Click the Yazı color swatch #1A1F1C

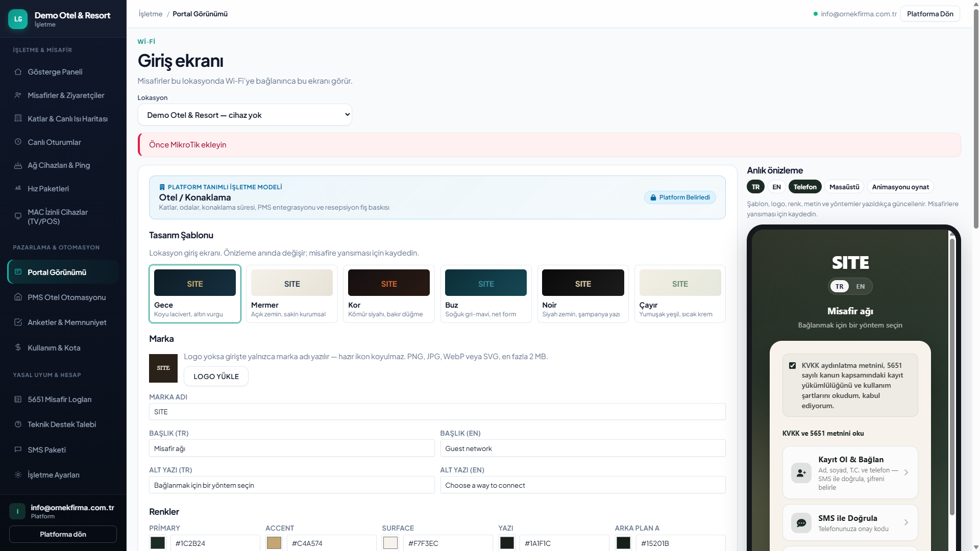click(507, 543)
